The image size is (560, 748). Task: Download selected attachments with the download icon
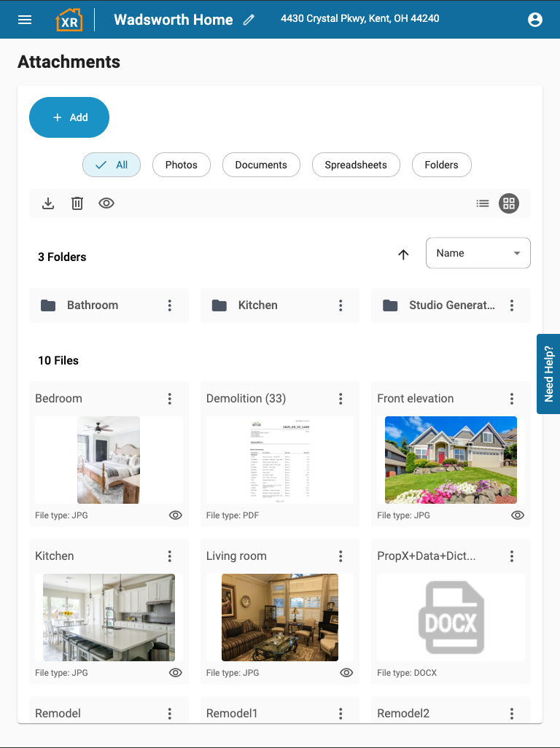[x=47, y=203]
